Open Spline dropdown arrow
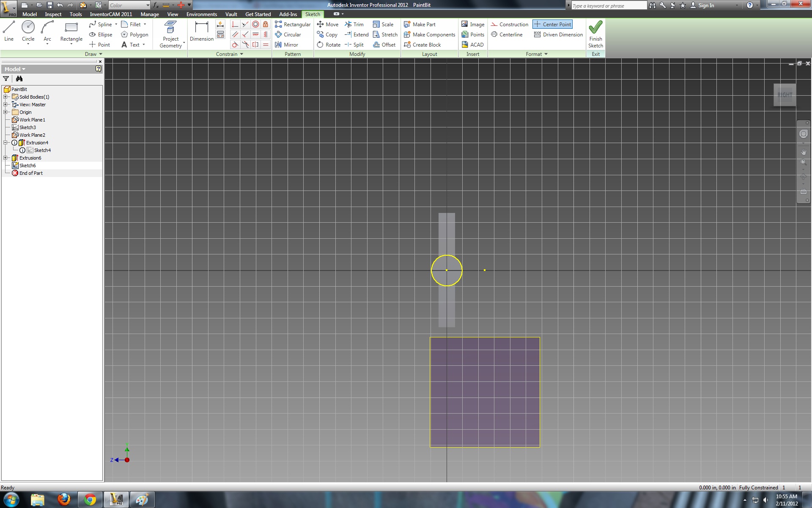The image size is (812, 508). click(116, 25)
